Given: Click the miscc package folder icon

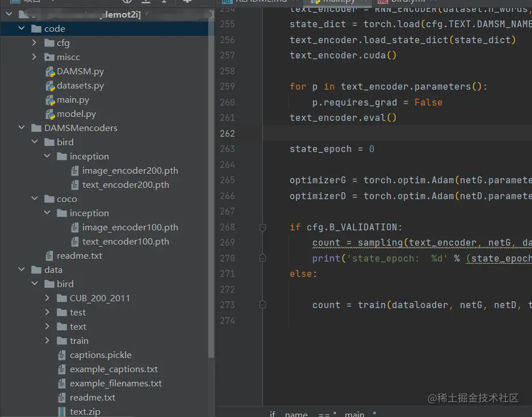Looking at the screenshot, I should click(x=49, y=57).
